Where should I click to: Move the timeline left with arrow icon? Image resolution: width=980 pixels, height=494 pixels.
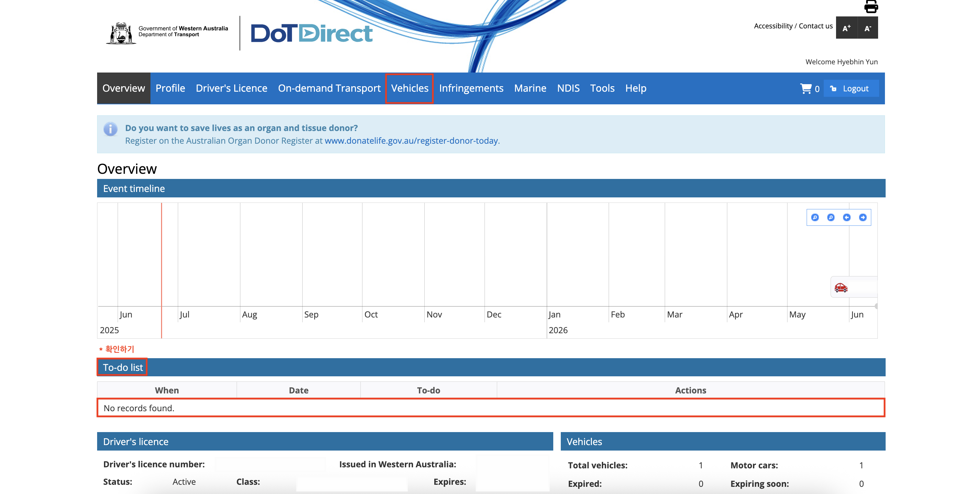pyautogui.click(x=847, y=217)
